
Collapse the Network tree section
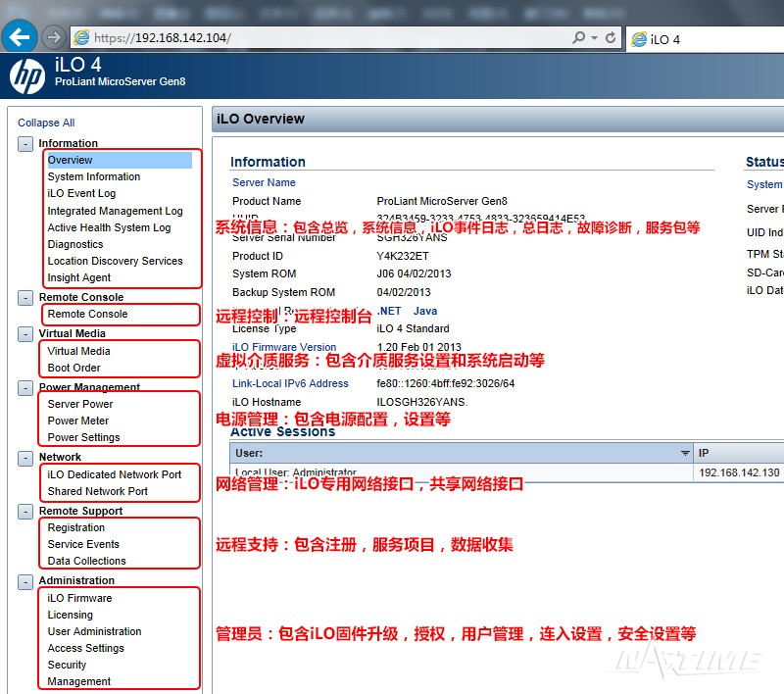25,458
